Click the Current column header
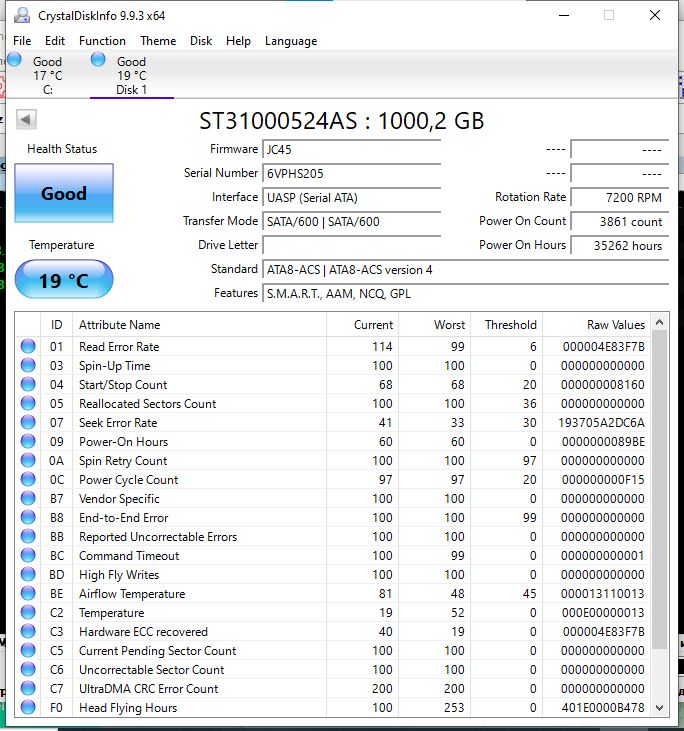The image size is (684, 731). coord(363,325)
